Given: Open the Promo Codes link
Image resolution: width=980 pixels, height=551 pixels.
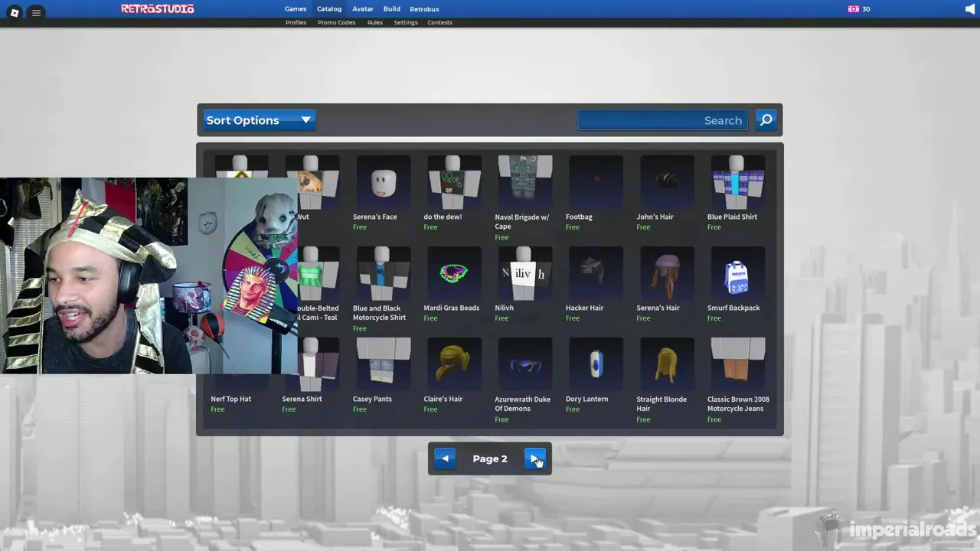Looking at the screenshot, I should pyautogui.click(x=336, y=22).
